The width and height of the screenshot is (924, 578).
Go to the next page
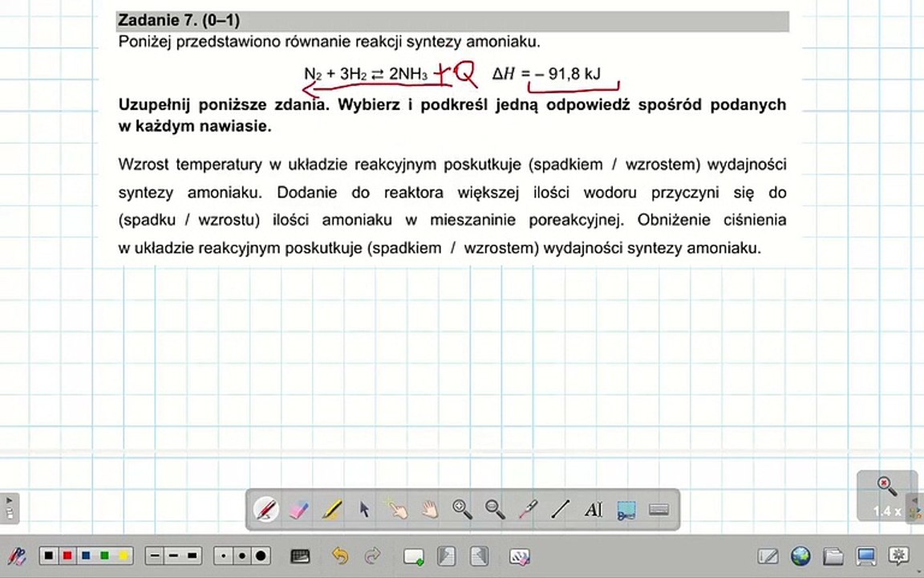pyautogui.click(x=480, y=556)
